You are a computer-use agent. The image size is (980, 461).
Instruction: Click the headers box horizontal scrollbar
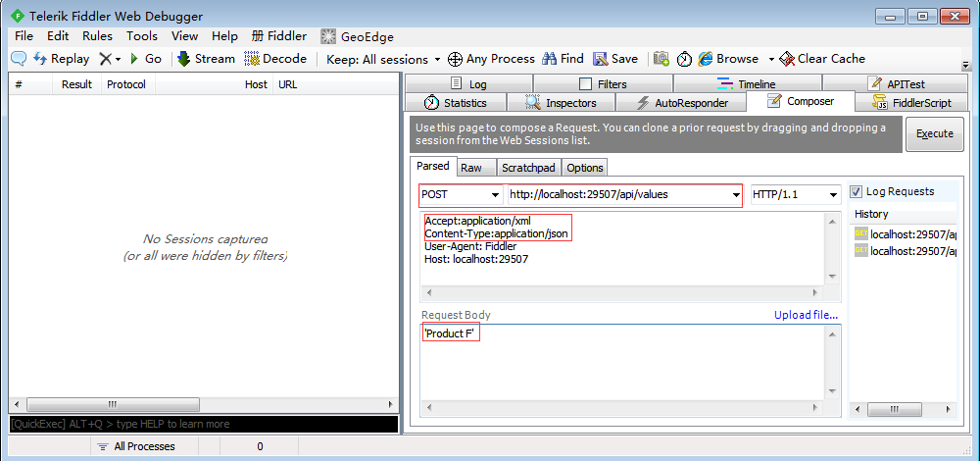[x=623, y=292]
